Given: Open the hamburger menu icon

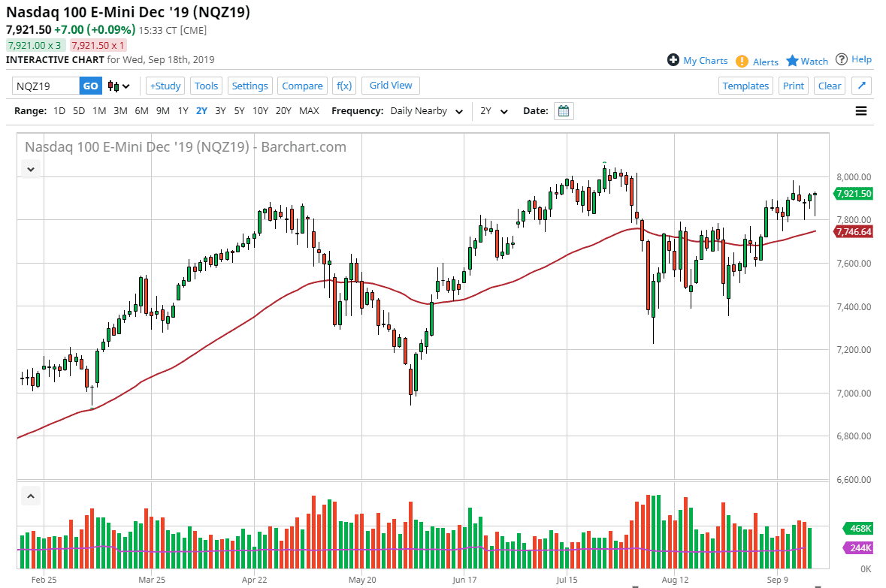Looking at the screenshot, I should coord(861,111).
